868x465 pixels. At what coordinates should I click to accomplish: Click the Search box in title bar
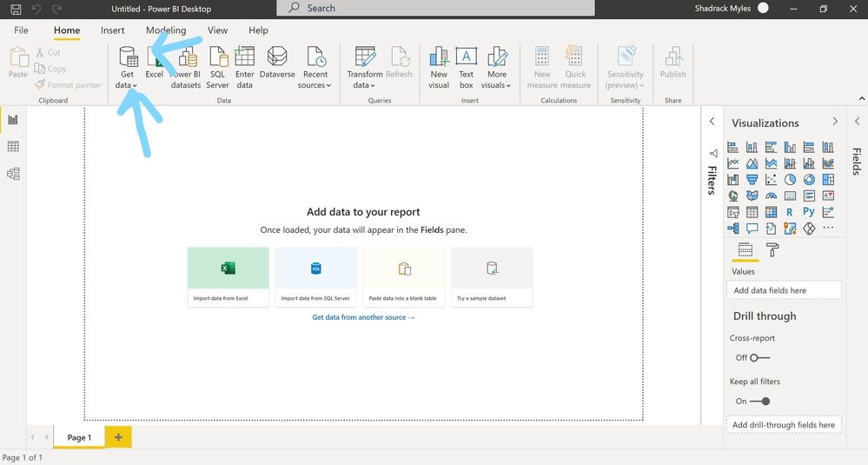(x=435, y=8)
